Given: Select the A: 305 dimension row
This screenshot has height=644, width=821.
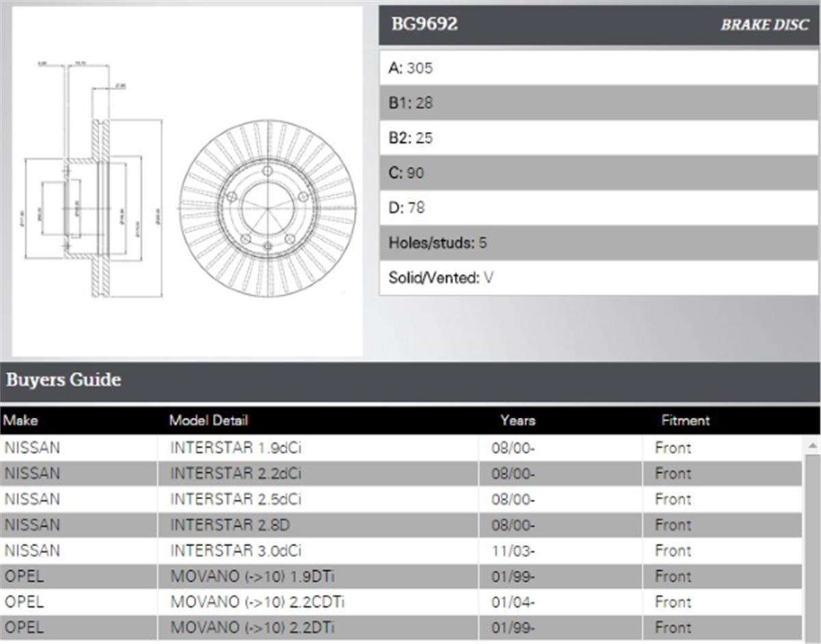Looking at the screenshot, I should tap(599, 68).
